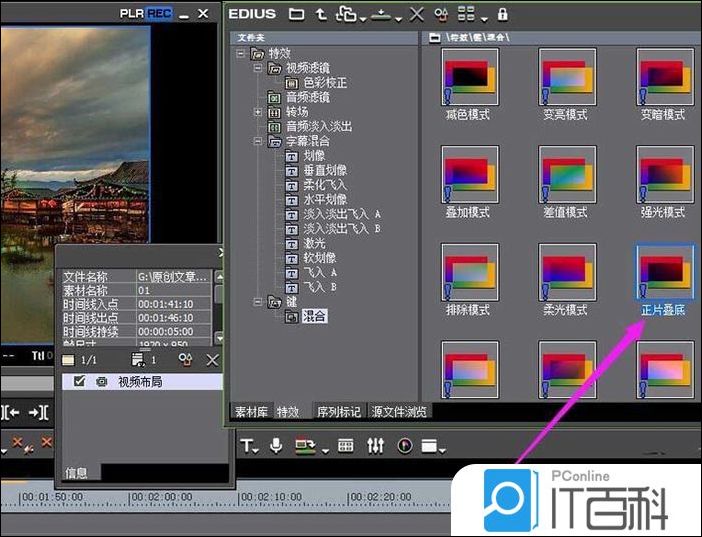Screen dimensions: 702x537
Task: Click the lock icon in the EDIUS effects toolbar
Action: click(x=503, y=14)
